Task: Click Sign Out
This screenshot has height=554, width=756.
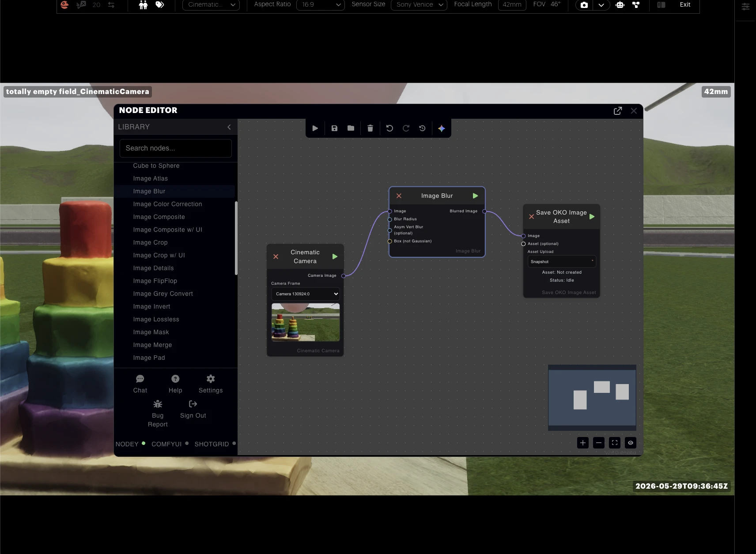Action: 193,409
